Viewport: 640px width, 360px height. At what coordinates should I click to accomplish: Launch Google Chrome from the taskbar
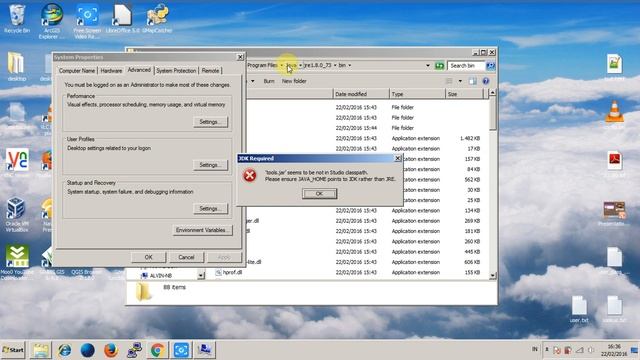point(158,350)
